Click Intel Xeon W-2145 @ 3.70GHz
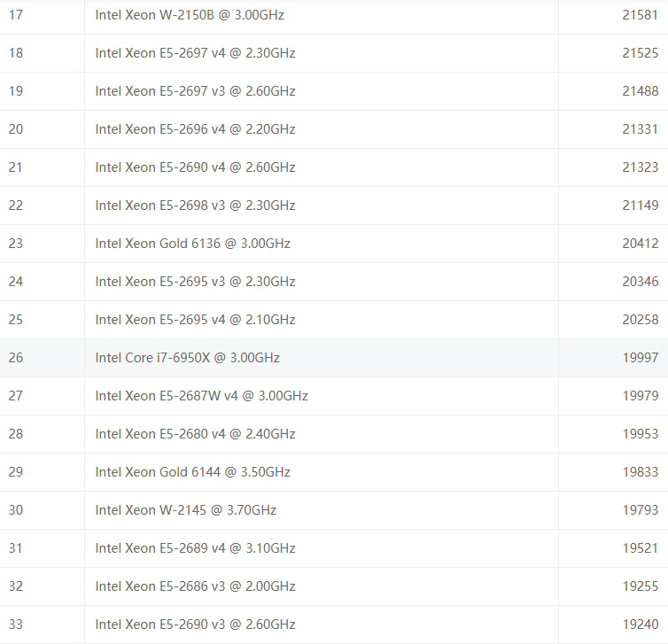This screenshot has width=668, height=644. (185, 510)
